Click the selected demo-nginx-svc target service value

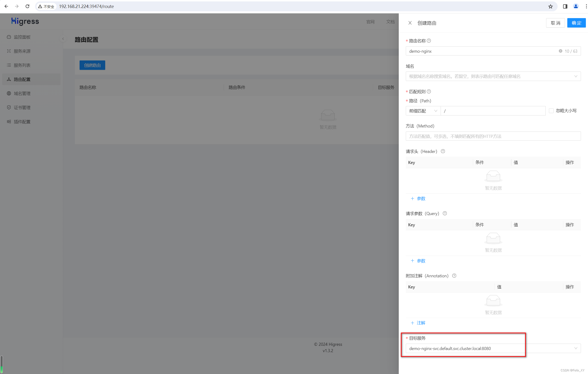point(450,348)
